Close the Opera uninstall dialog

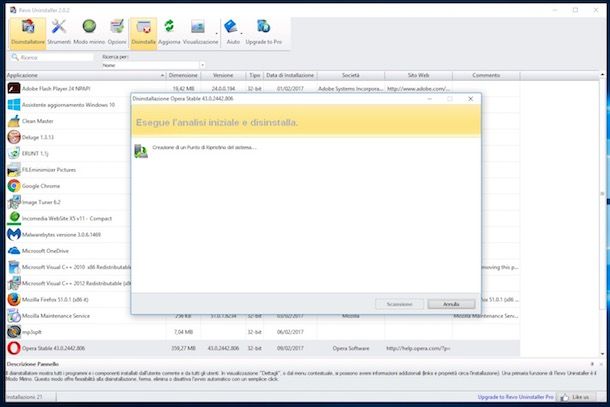tap(470, 99)
